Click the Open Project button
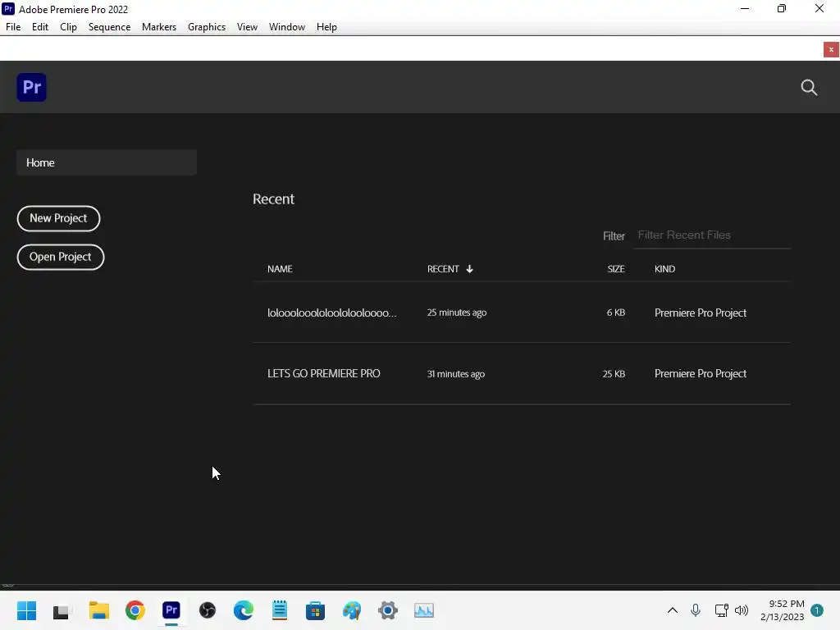Image resolution: width=840 pixels, height=630 pixels. click(61, 257)
